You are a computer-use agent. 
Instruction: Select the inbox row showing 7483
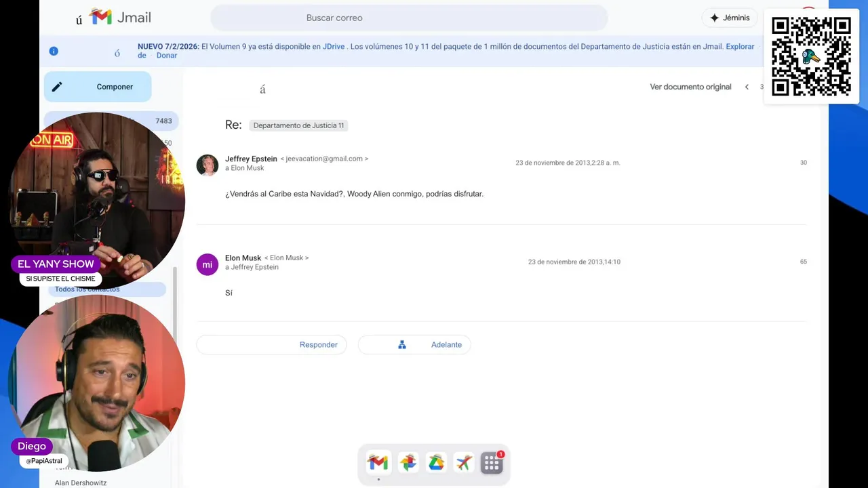tap(111, 121)
